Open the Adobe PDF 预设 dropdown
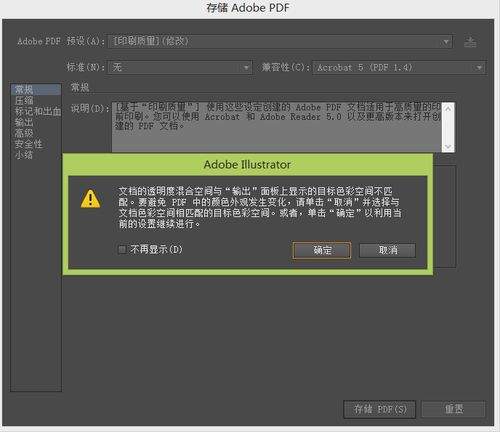 [280, 41]
